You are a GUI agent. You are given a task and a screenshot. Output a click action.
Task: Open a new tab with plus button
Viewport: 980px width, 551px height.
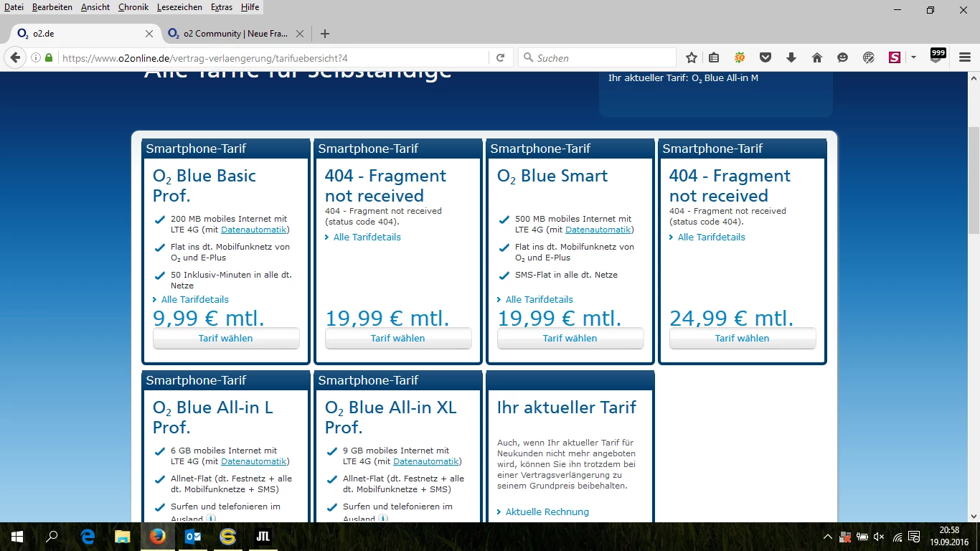pyautogui.click(x=325, y=34)
